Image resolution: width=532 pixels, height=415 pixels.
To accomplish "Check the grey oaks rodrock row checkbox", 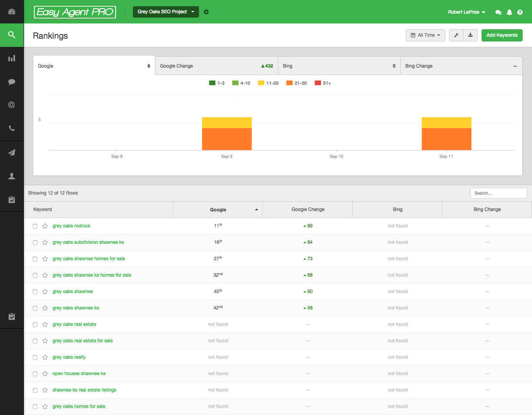I will (x=35, y=226).
